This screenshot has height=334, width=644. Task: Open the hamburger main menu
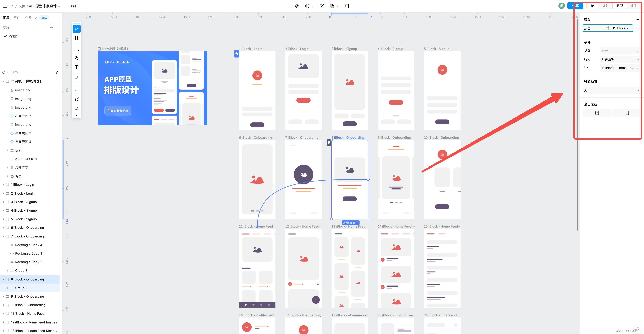tap(5, 6)
